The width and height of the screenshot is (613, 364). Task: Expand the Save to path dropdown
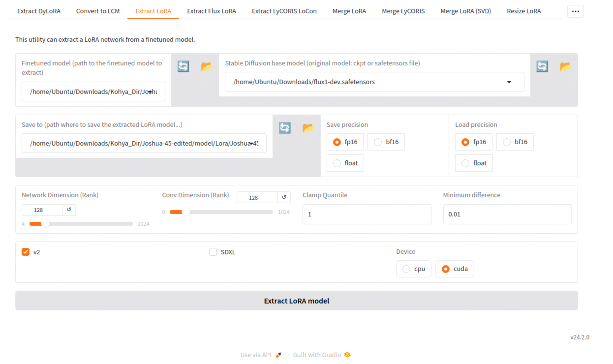(251, 143)
